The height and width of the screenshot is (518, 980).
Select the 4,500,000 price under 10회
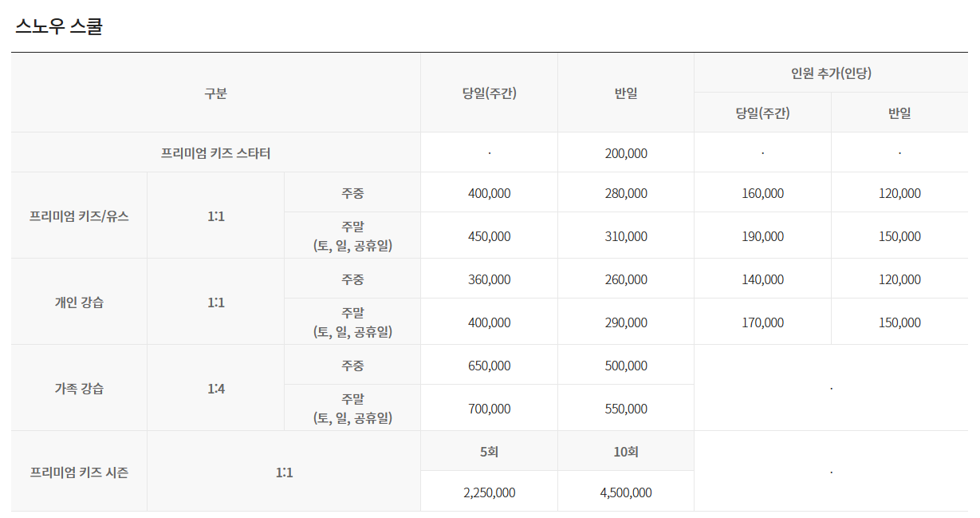pyautogui.click(x=625, y=493)
